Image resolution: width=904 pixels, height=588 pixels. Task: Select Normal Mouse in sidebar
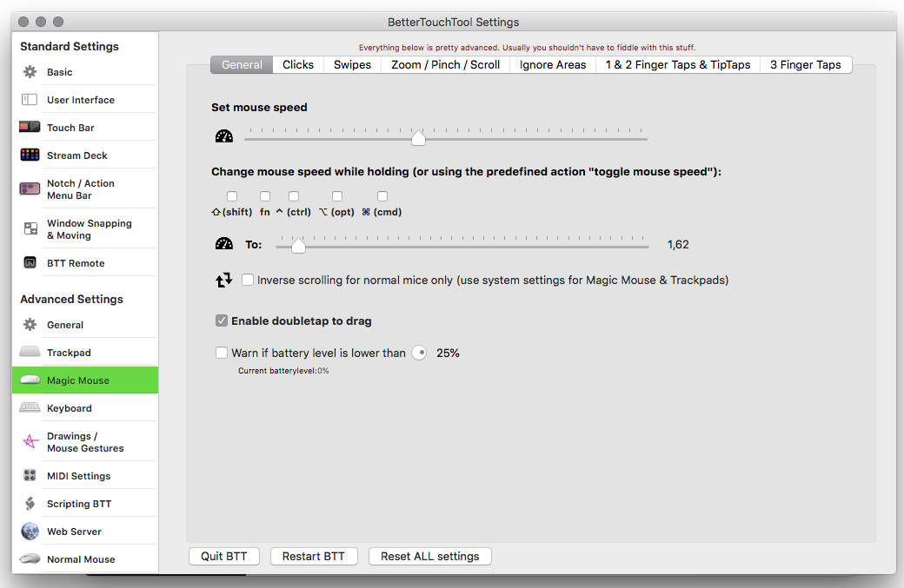click(85, 558)
